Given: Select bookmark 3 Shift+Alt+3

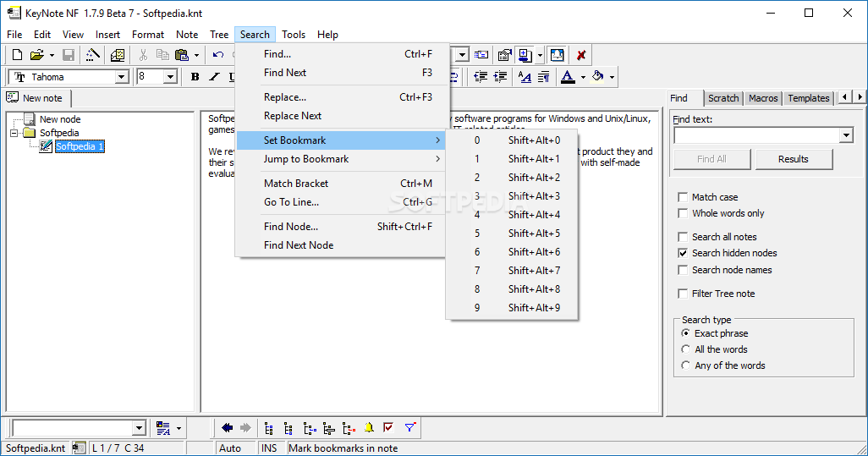Looking at the screenshot, I should click(x=512, y=196).
